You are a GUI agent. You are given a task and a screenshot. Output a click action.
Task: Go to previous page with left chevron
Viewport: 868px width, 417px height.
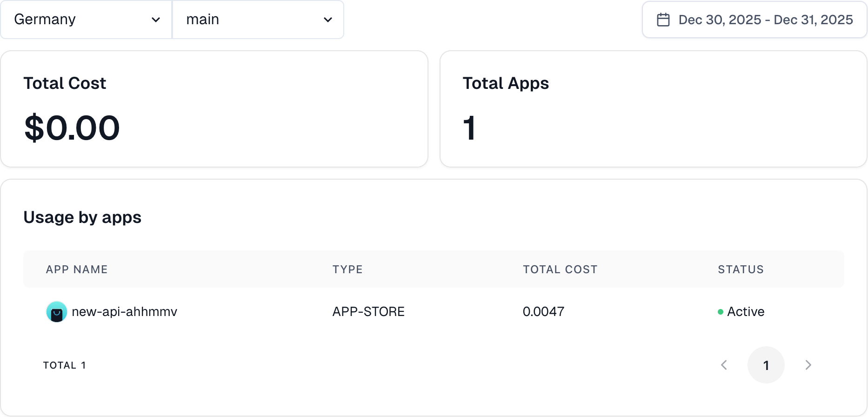[724, 365]
